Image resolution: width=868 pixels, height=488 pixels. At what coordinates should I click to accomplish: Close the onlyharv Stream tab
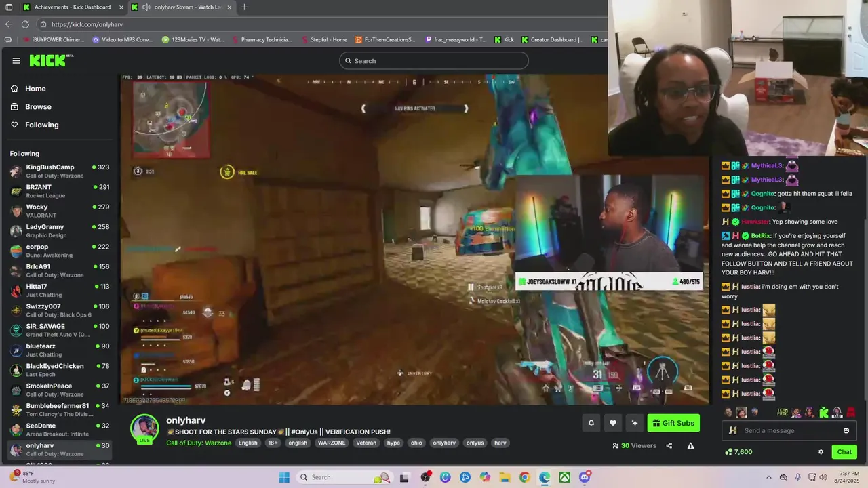pyautogui.click(x=229, y=7)
